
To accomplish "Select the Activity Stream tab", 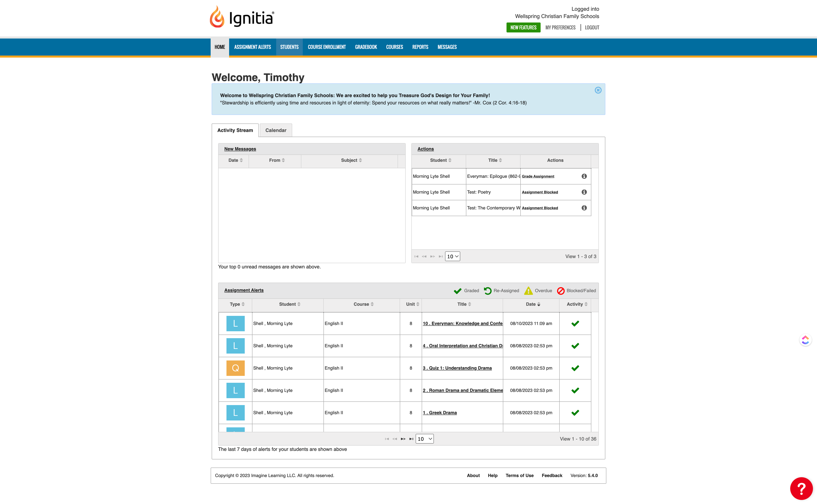I will [x=235, y=130].
